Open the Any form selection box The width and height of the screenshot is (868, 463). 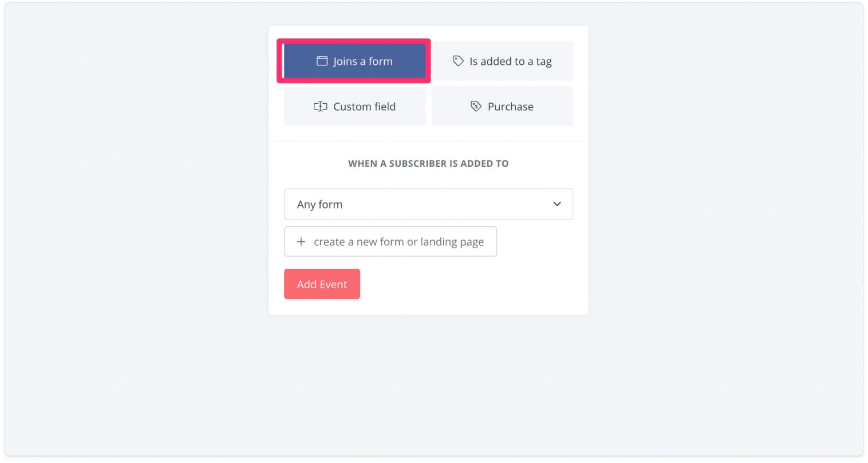[428, 204]
